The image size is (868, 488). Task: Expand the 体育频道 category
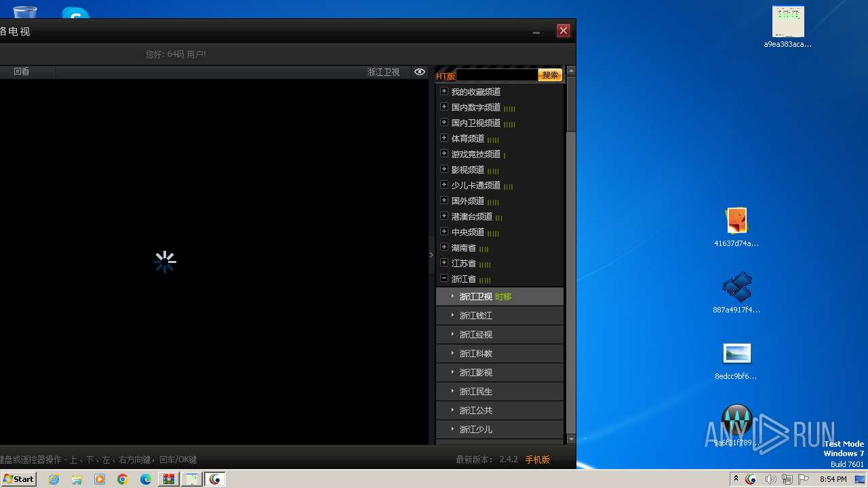pos(444,138)
